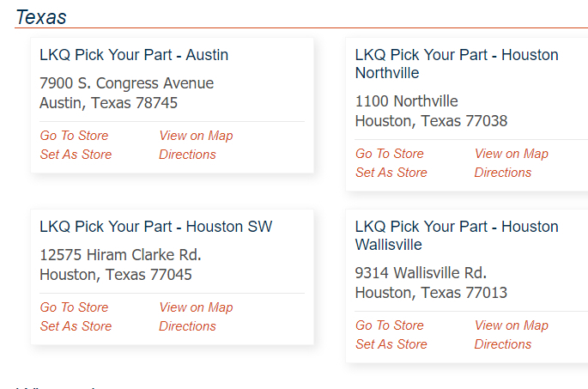Get directions to the Austin store
This screenshot has height=389, width=588.
pyautogui.click(x=187, y=155)
